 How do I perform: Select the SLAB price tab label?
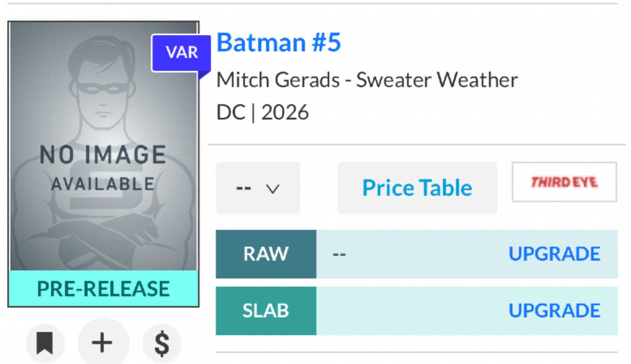click(x=266, y=311)
